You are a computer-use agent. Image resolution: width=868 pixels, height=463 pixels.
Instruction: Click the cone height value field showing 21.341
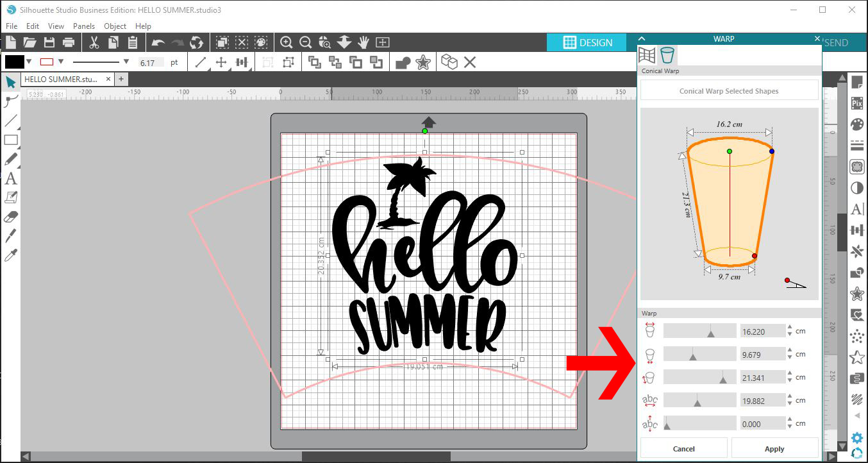(x=763, y=376)
